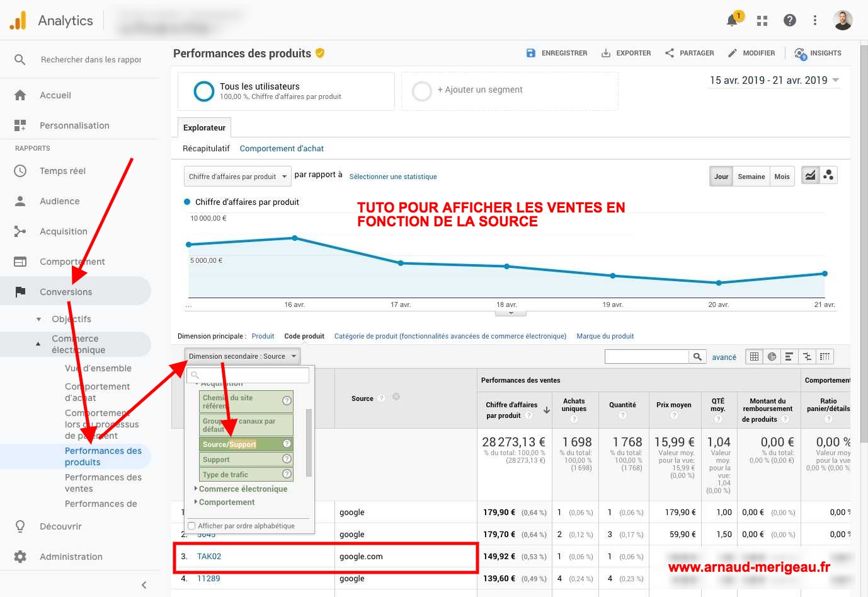Viewport: 868px width, 597px height.
Task: Switch to motion chart view icon
Action: point(828,175)
